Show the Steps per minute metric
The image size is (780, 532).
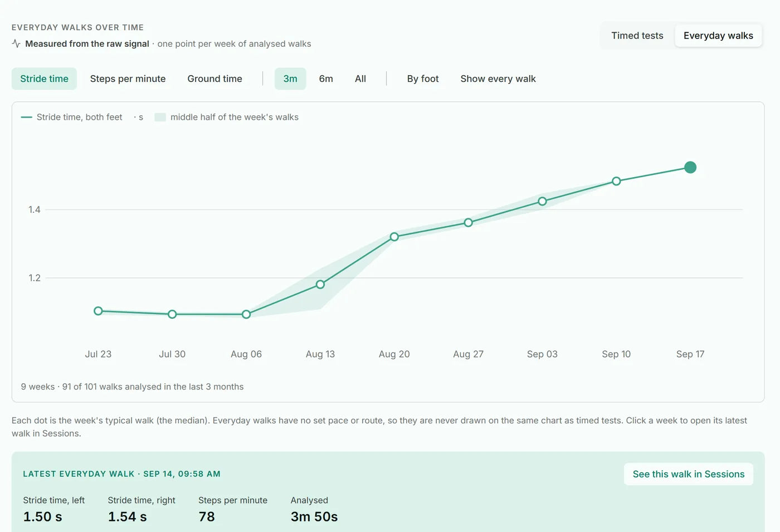(x=128, y=79)
